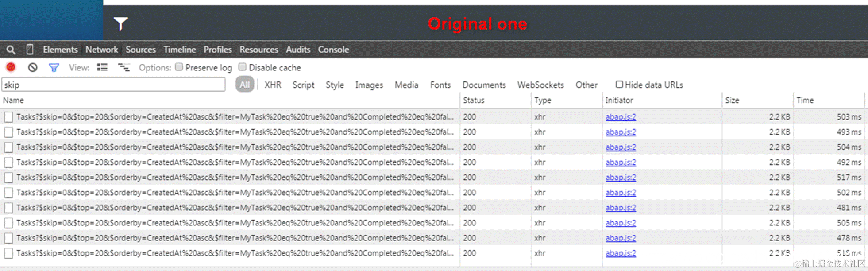Screen dimensions: 868x271
Task: Select the Tasks request taking 493 ms
Action: pos(432,132)
